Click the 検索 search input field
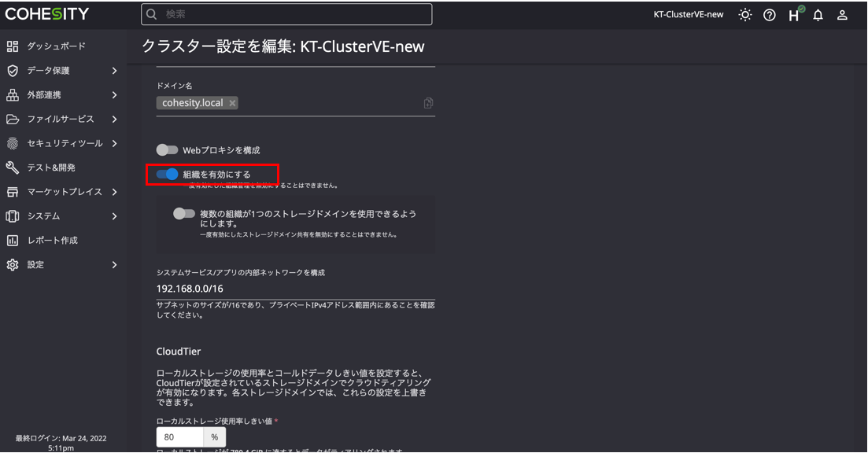Image resolution: width=868 pixels, height=453 pixels. coord(286,14)
